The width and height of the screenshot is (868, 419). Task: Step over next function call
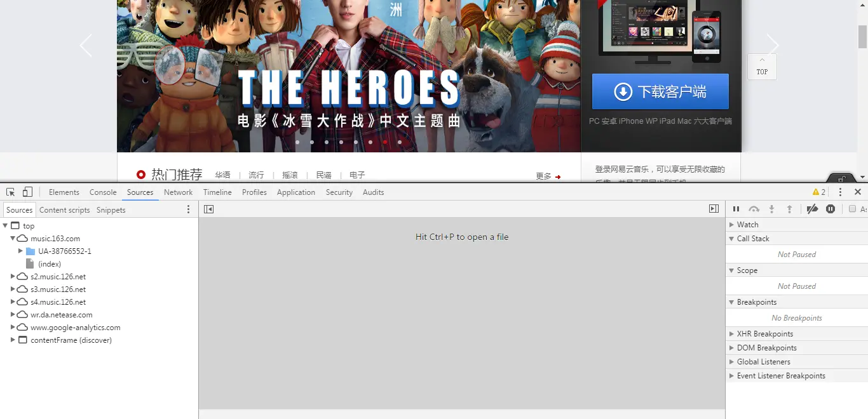pos(754,209)
